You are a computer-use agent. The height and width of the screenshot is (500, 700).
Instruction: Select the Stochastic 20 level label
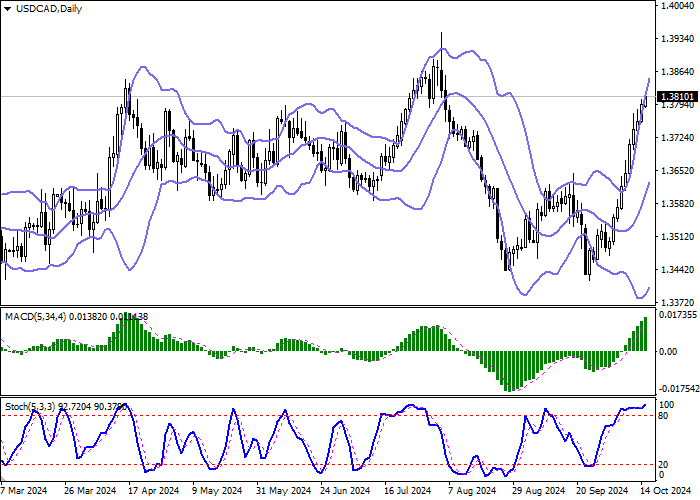663,466
